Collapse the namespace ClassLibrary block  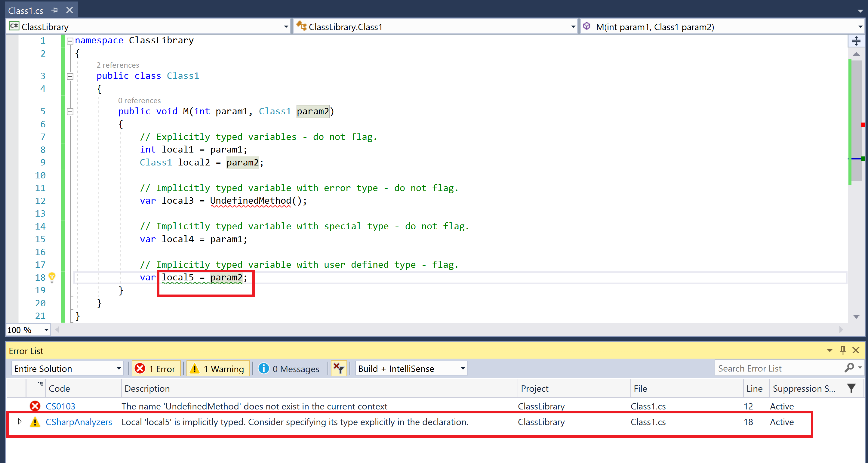click(x=70, y=41)
